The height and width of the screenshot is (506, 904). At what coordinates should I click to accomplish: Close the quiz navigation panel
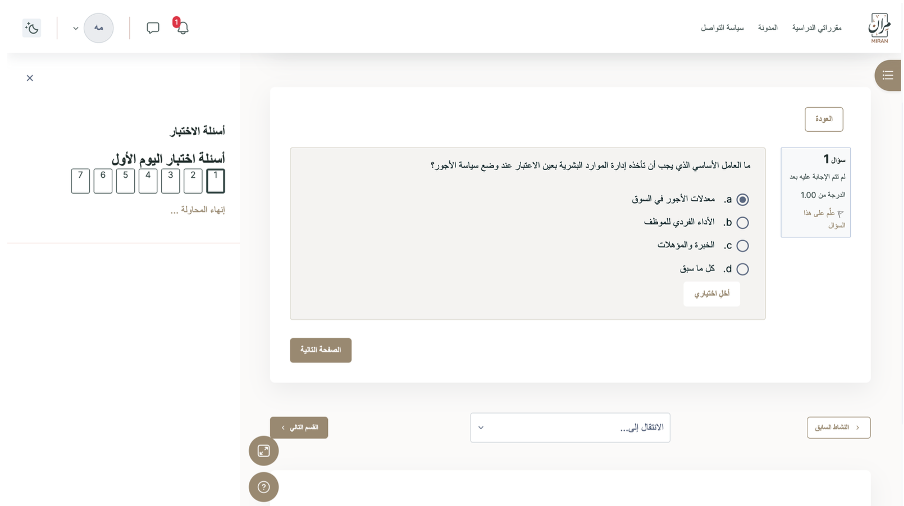pyautogui.click(x=30, y=78)
